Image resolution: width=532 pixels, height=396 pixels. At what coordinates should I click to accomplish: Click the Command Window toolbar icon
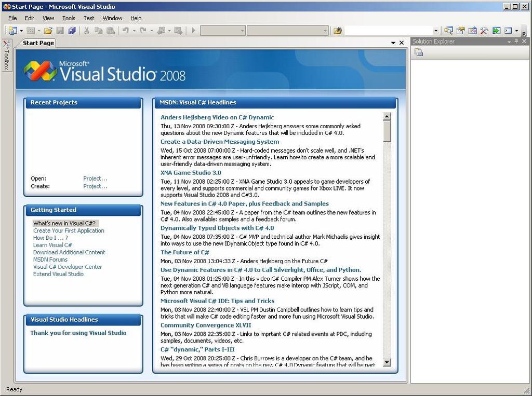point(508,31)
